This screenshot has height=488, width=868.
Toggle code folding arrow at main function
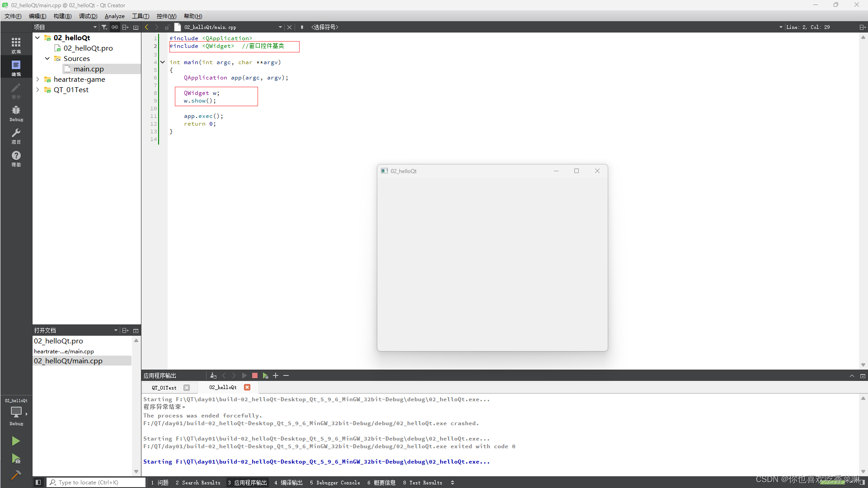tap(163, 62)
